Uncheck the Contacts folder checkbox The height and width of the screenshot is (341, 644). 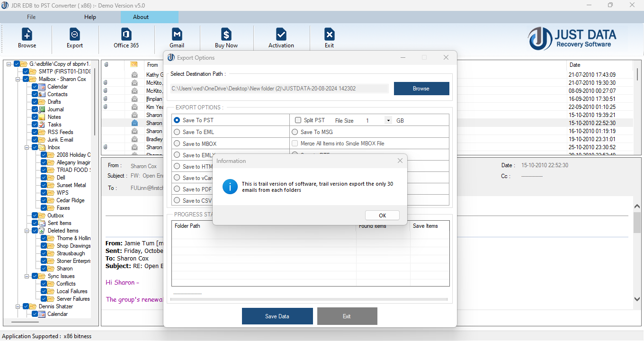click(x=35, y=94)
